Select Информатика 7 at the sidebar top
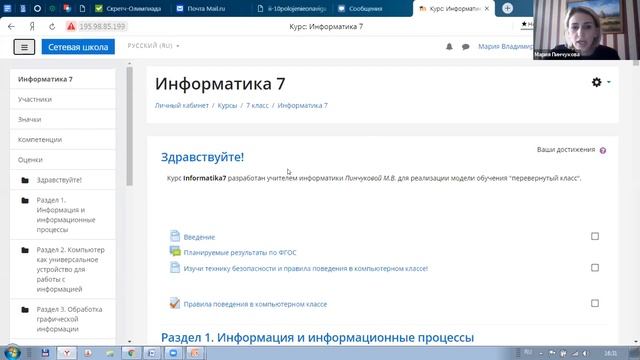Viewport: 640px width, 360px height. [63, 79]
